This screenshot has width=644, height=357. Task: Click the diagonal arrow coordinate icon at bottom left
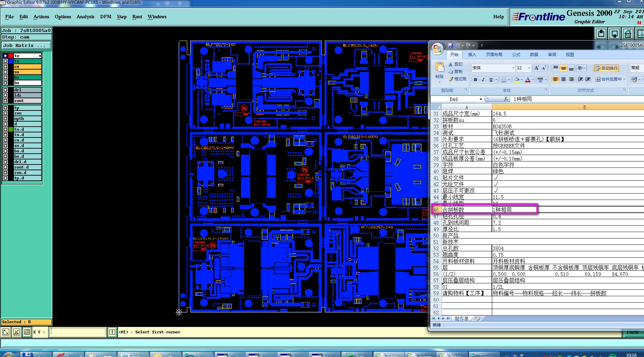(x=6, y=332)
